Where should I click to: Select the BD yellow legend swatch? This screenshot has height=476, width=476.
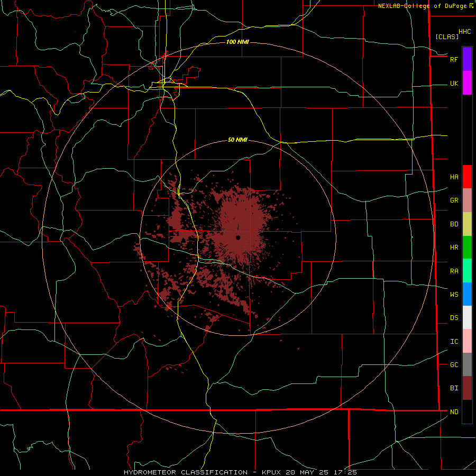(467, 224)
